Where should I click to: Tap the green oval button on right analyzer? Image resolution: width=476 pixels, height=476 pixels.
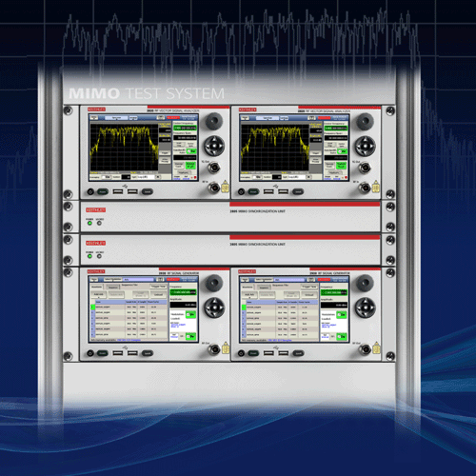click(x=253, y=191)
